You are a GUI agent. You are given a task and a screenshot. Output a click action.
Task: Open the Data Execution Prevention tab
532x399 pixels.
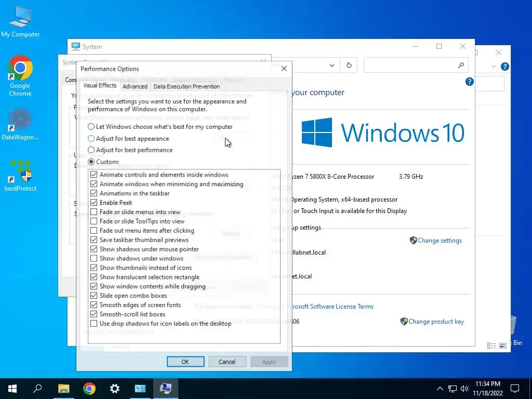(x=187, y=87)
